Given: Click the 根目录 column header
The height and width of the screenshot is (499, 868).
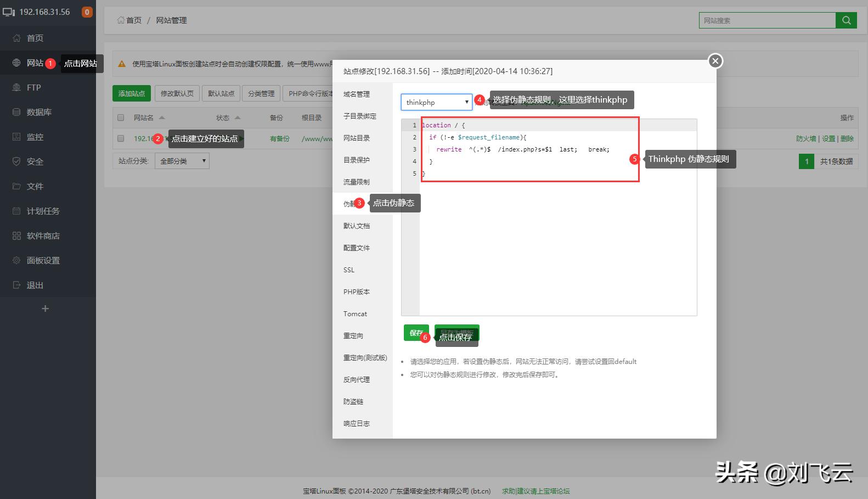Looking at the screenshot, I should (312, 117).
